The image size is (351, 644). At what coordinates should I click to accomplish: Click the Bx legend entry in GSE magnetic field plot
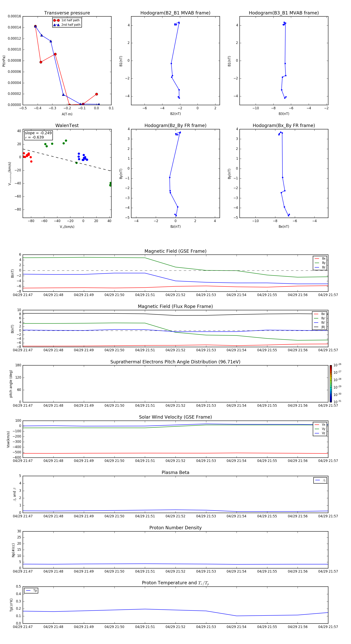[x=320, y=259]
